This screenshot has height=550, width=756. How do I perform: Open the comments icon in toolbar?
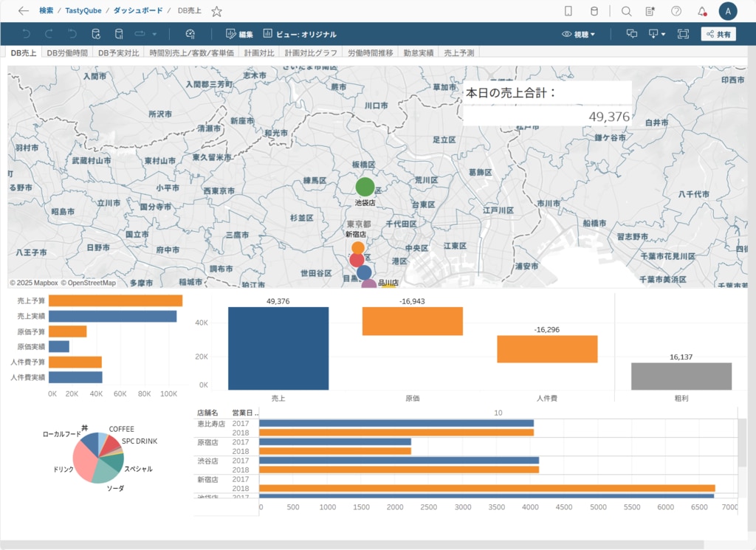coord(632,34)
